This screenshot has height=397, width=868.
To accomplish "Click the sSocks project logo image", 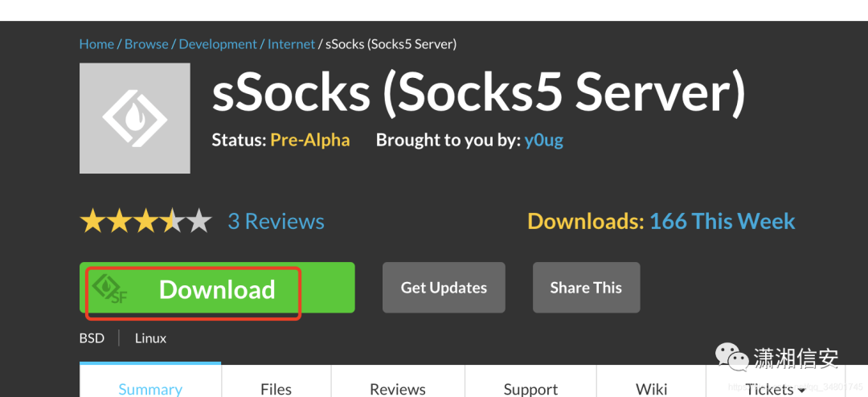I will point(134,118).
